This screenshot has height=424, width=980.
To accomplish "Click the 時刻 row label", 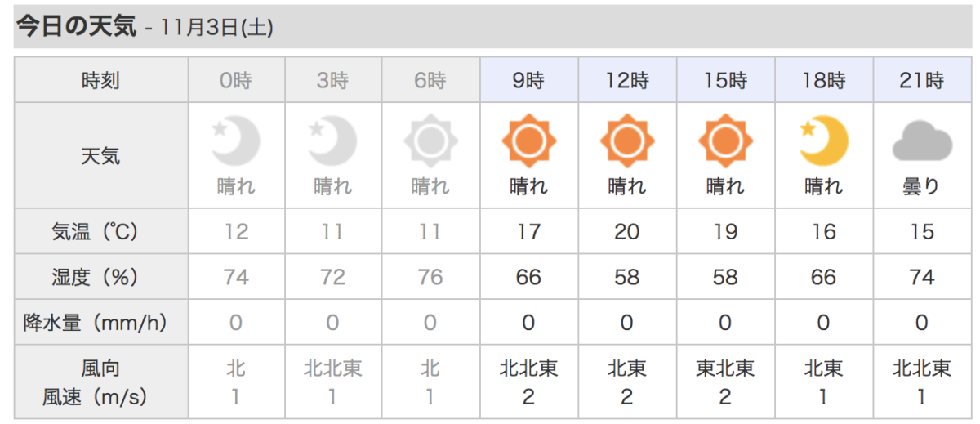I will pos(101,80).
